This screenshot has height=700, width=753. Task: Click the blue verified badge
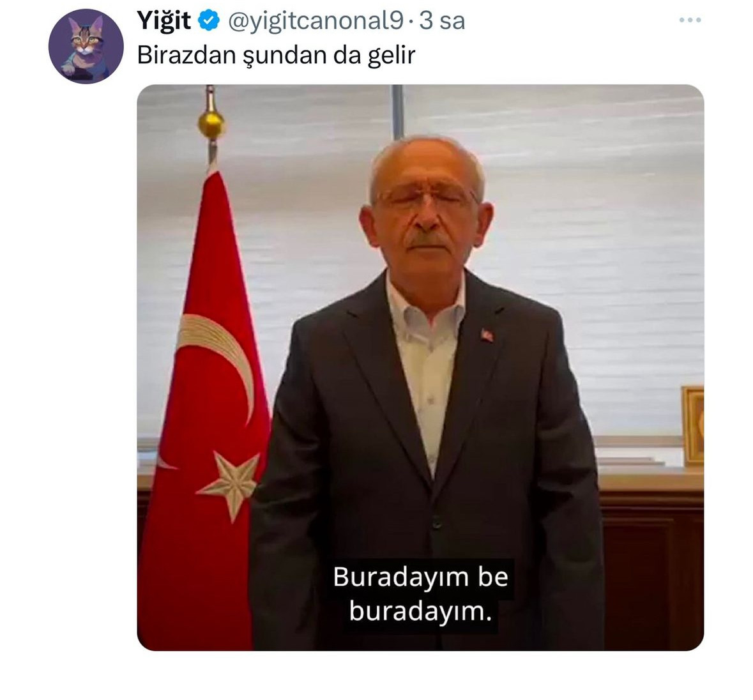[208, 21]
